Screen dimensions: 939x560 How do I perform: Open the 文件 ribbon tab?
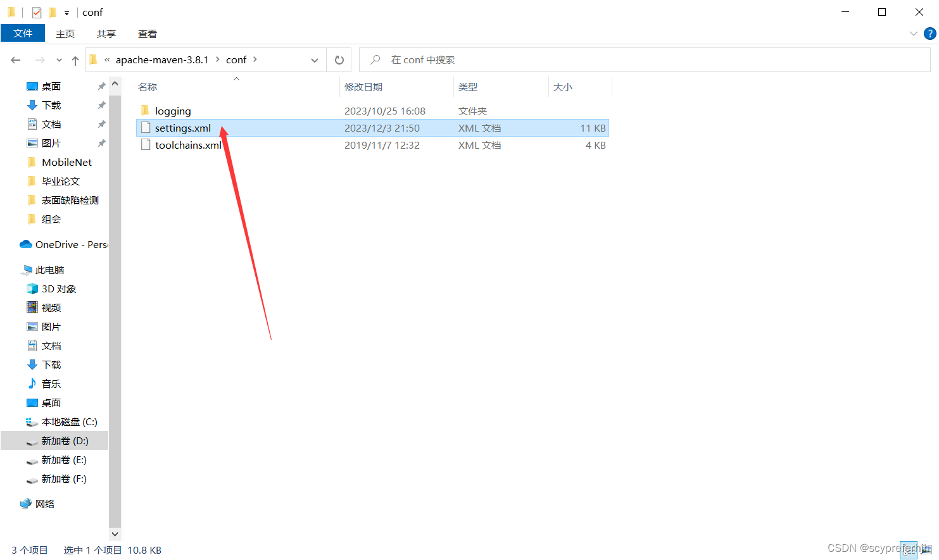coord(23,34)
